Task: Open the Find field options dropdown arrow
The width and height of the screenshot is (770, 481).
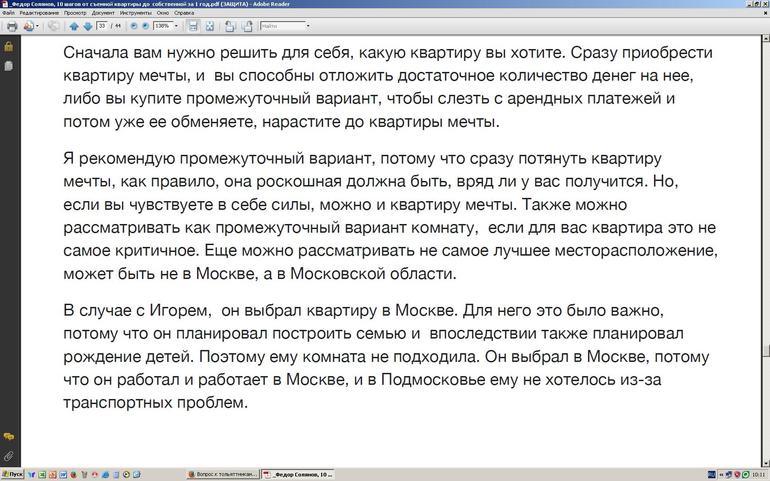Action: [308, 26]
